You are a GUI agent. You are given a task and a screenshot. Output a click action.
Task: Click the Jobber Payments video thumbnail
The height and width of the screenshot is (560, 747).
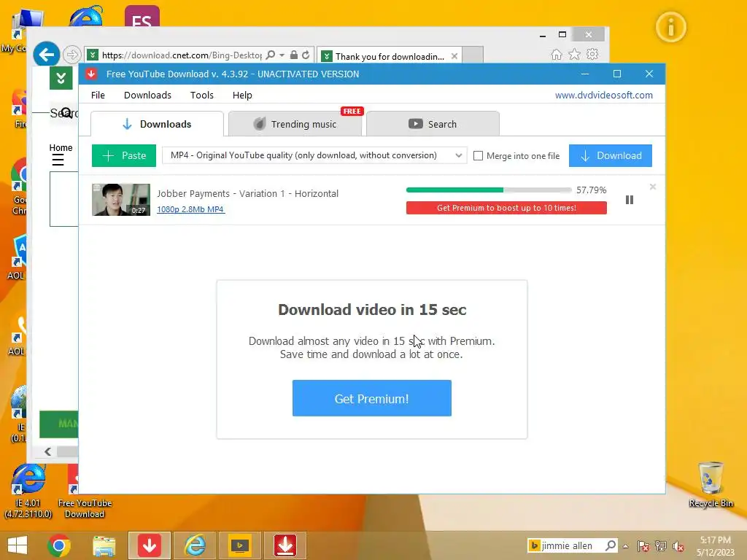[x=121, y=200]
